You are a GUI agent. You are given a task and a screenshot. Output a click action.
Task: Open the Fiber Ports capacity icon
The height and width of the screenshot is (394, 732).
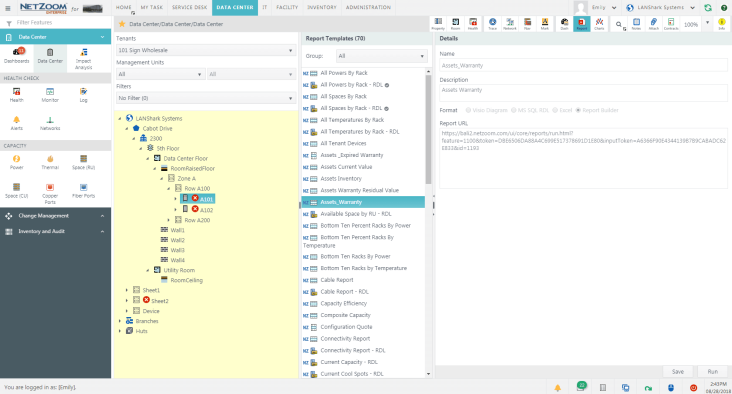pos(84,191)
